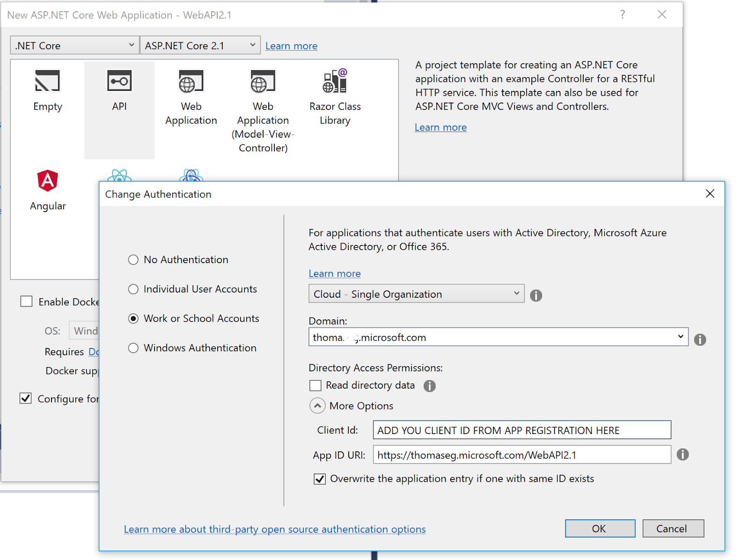The width and height of the screenshot is (749, 560).
Task: Close the New ASP.NET Core Web Application window
Action: [x=662, y=15]
